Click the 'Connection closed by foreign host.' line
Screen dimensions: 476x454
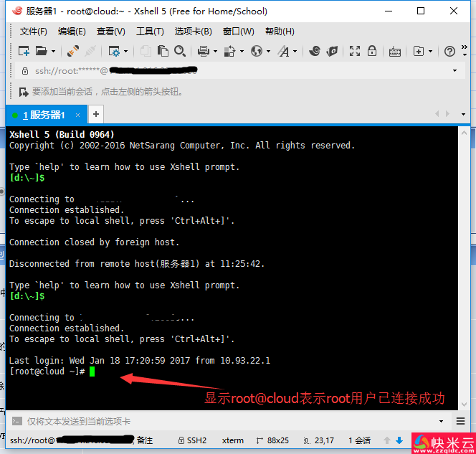click(x=95, y=242)
